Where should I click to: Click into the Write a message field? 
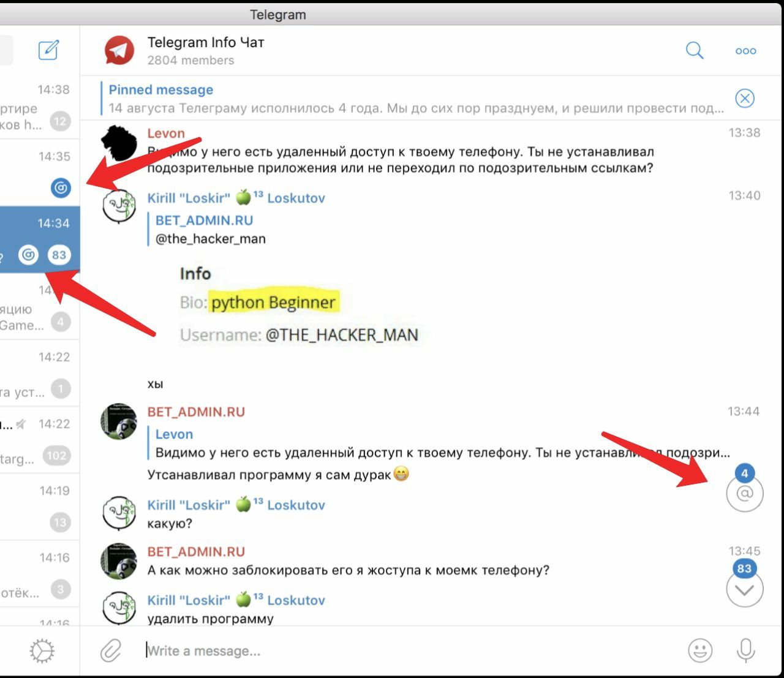pos(410,651)
